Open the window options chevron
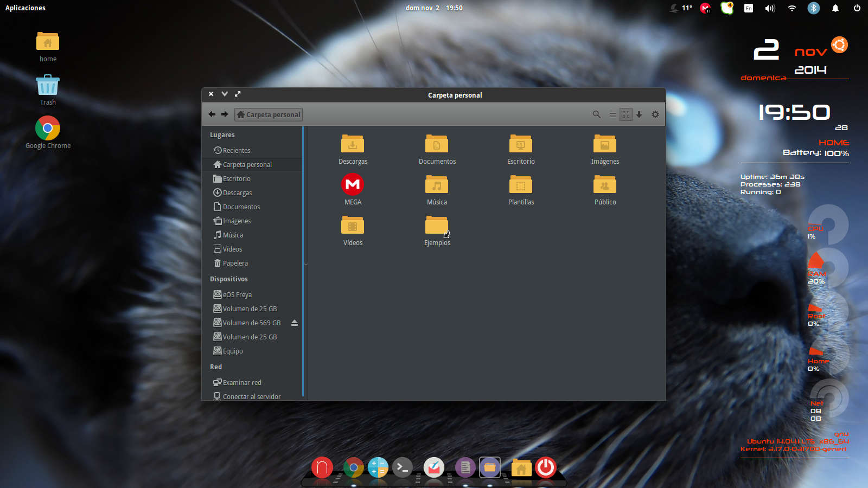This screenshot has width=868, height=488. tap(224, 94)
